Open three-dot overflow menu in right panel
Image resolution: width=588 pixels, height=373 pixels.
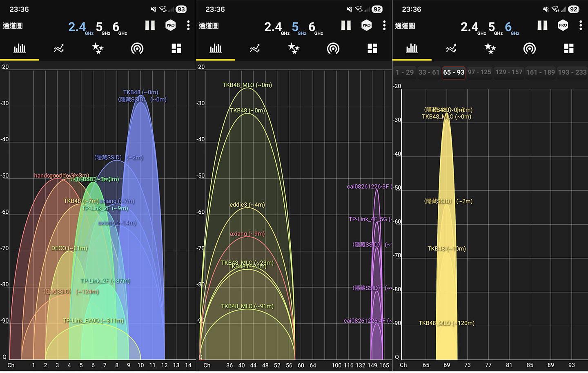[580, 25]
